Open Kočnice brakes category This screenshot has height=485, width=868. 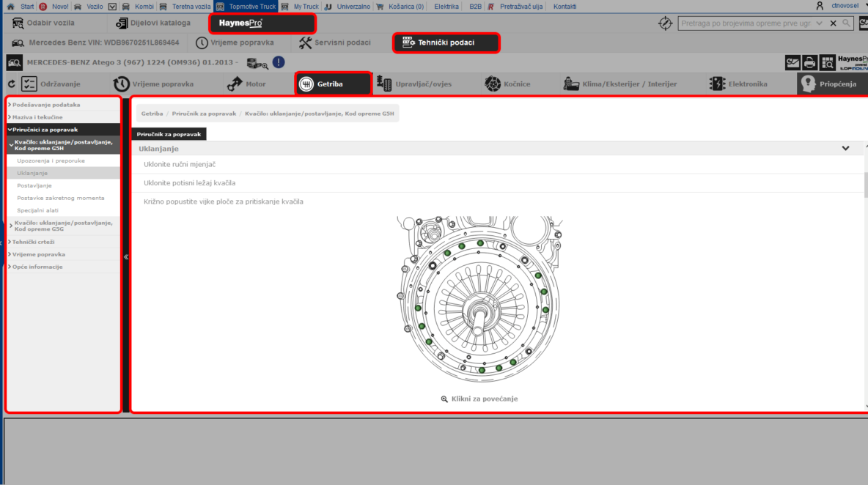(507, 84)
